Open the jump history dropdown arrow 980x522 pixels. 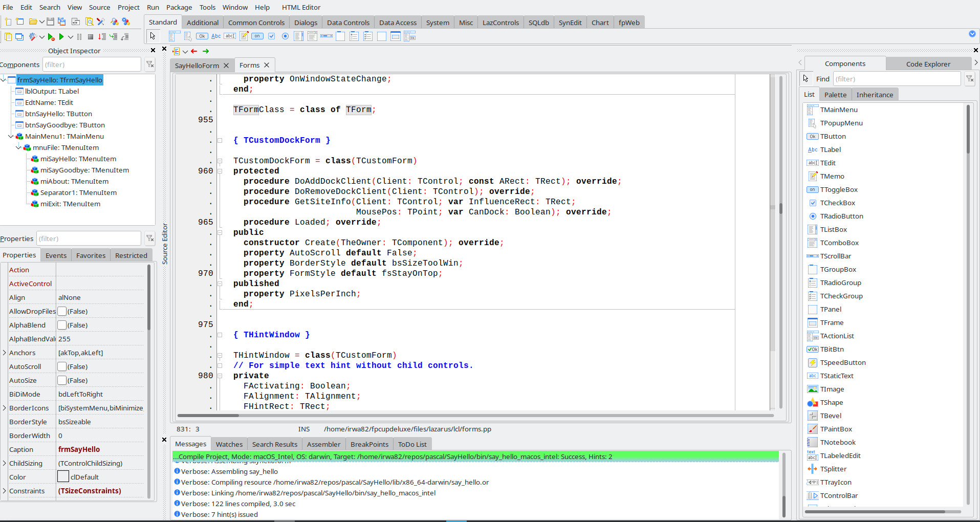(185, 51)
